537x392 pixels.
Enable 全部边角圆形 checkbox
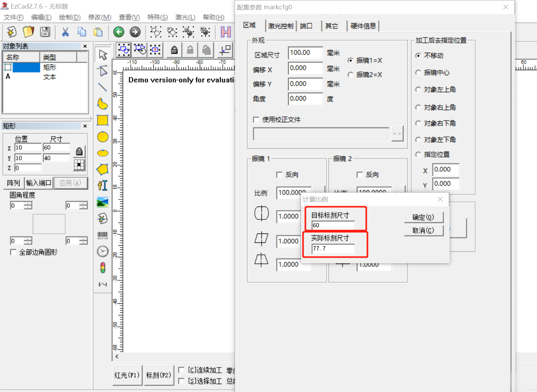pos(13,253)
